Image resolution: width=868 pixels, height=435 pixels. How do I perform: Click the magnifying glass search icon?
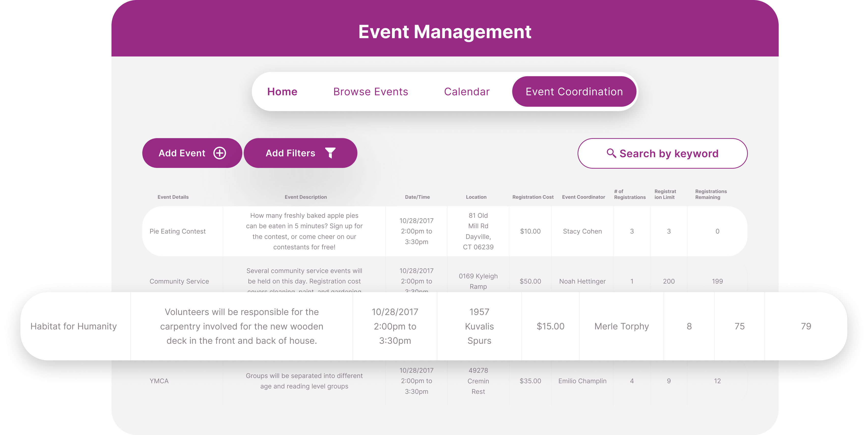pos(611,153)
